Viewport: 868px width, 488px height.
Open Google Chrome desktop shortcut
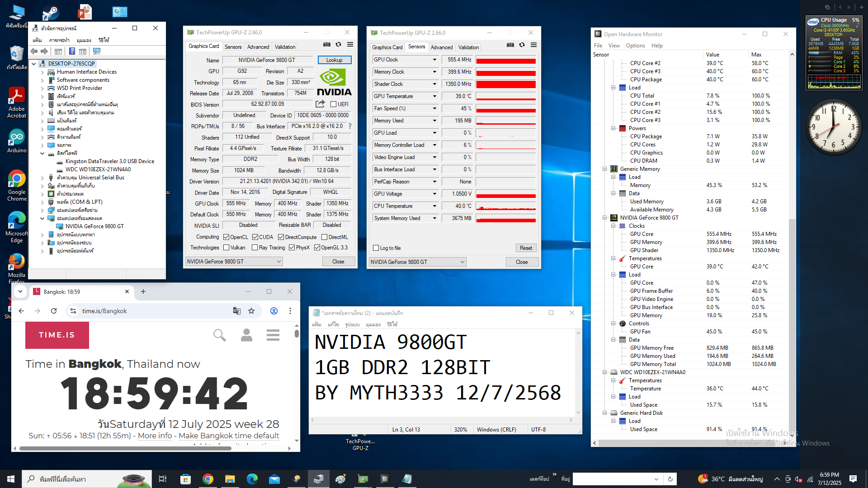(17, 186)
